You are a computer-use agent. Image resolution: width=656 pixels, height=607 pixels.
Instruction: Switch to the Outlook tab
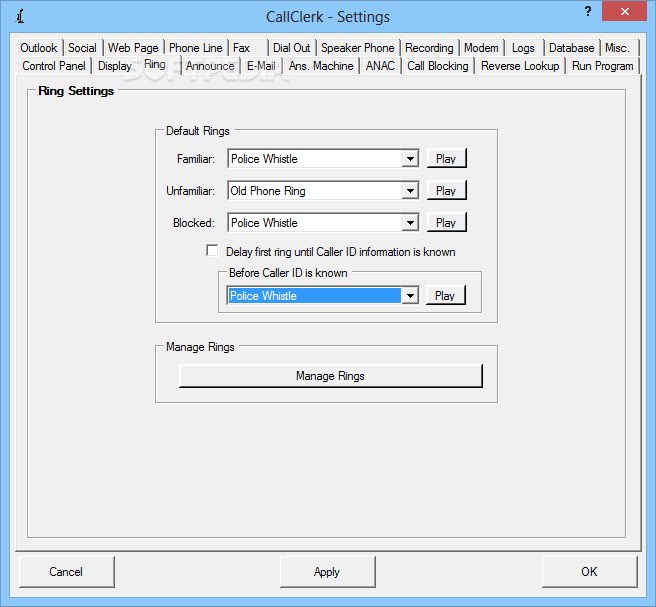tap(39, 48)
